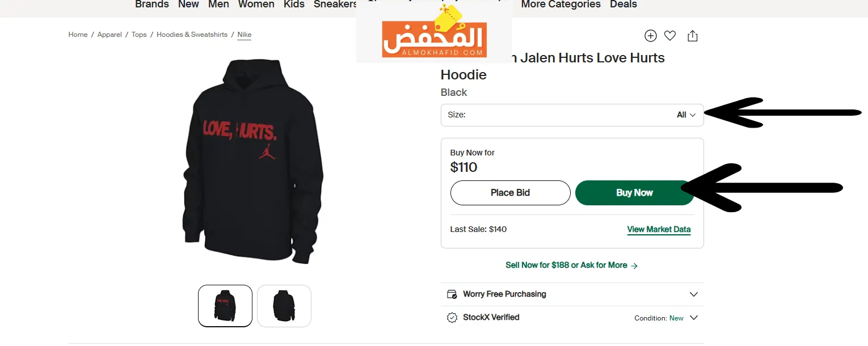This screenshot has height=346, width=868.
Task: Open the View Market Data link
Action: pos(659,230)
